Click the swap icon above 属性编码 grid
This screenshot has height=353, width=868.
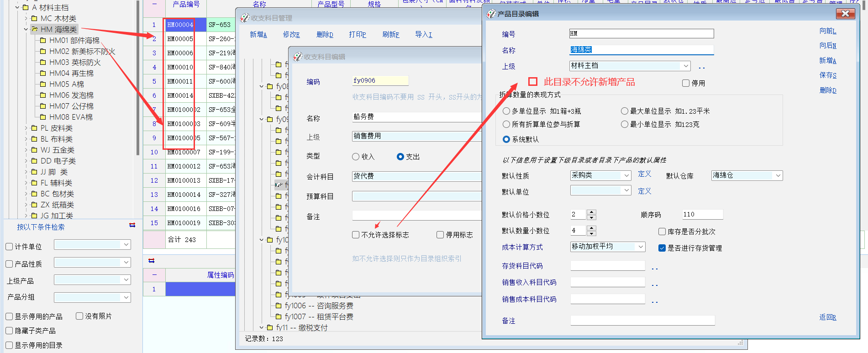151,261
